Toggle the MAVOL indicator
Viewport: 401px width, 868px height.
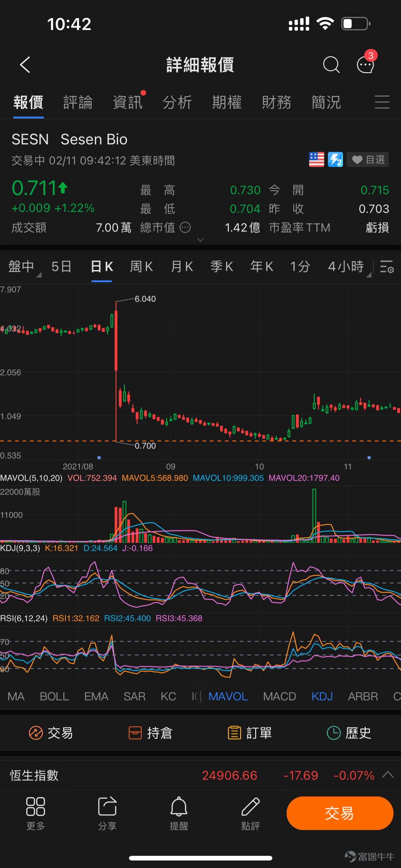tap(228, 696)
